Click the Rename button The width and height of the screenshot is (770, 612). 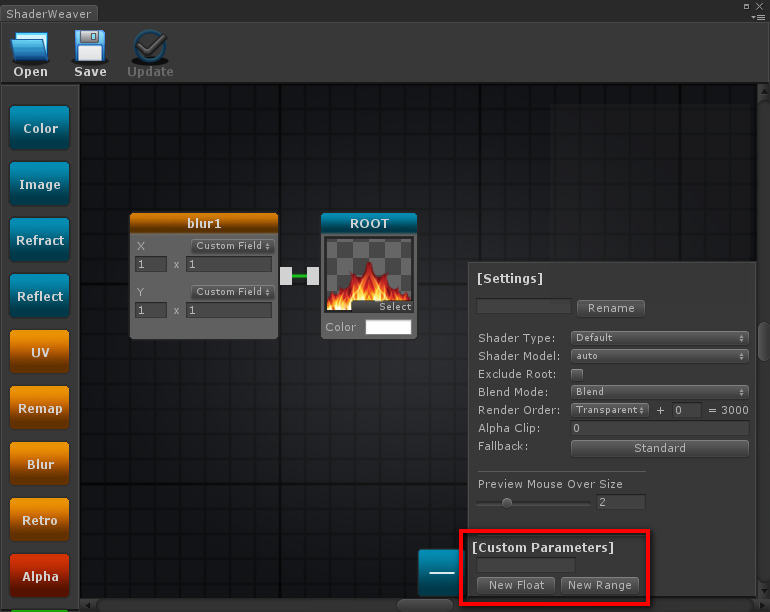pyautogui.click(x=611, y=308)
